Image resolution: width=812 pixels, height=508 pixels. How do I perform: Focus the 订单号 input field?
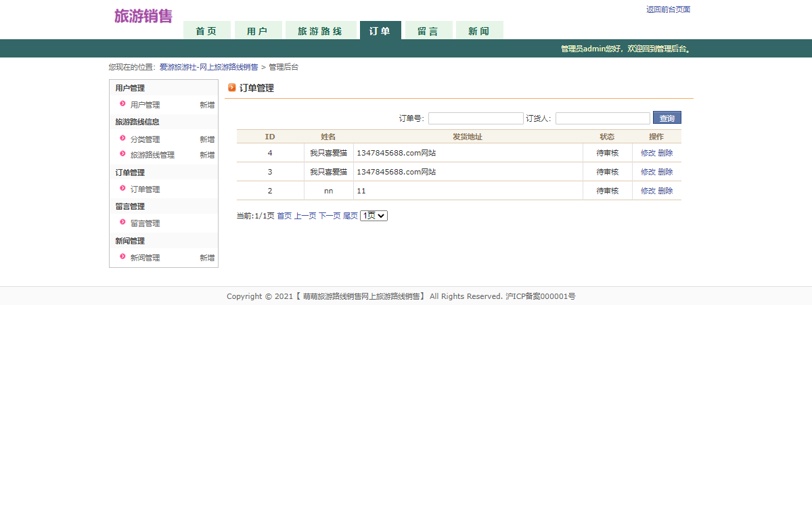pyautogui.click(x=476, y=118)
